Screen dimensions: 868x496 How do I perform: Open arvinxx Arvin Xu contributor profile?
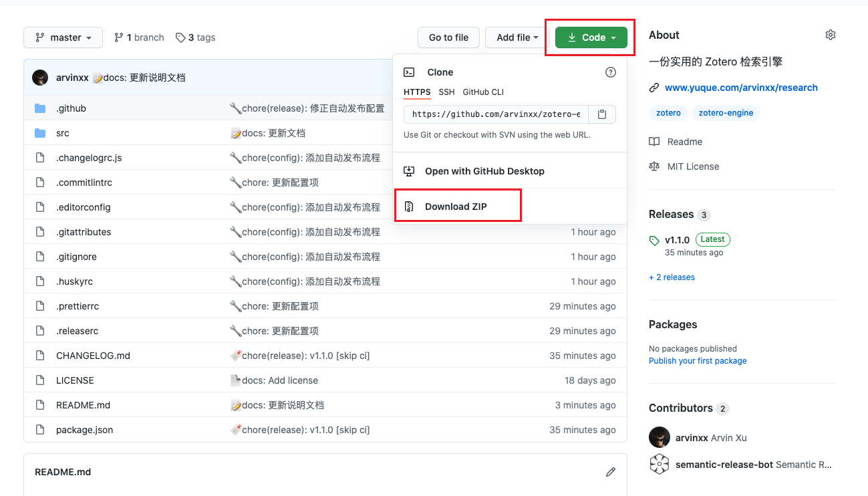tap(711, 438)
